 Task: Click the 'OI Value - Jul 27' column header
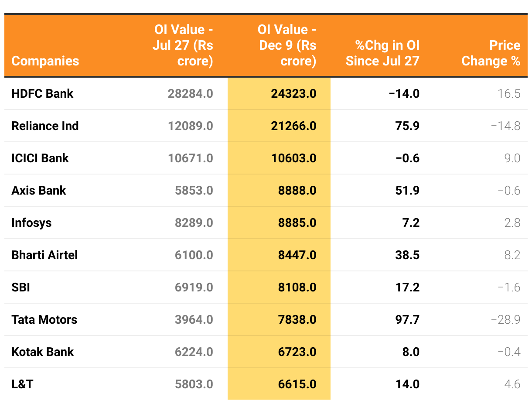coord(183,45)
